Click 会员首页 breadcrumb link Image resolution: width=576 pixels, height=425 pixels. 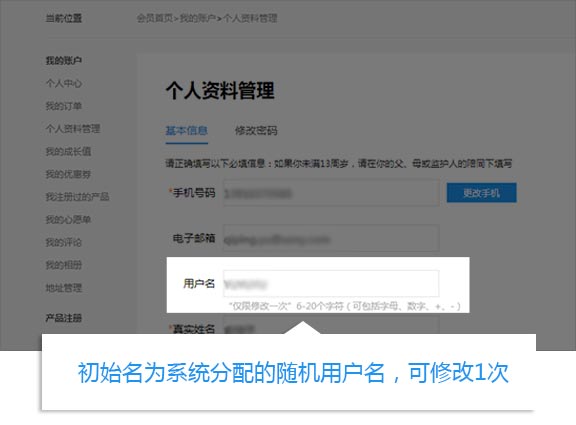155,18
